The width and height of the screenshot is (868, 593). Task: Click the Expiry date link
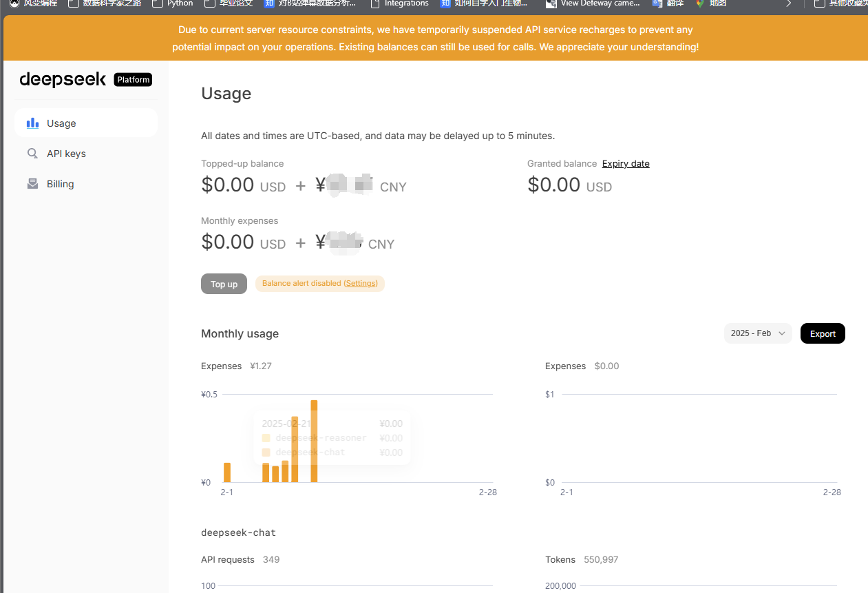pos(626,163)
